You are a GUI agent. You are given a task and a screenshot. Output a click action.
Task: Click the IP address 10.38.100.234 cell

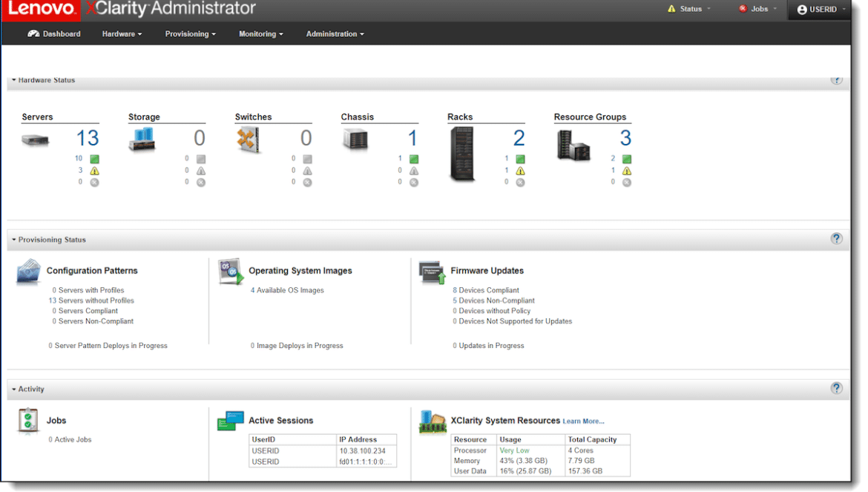(x=366, y=451)
